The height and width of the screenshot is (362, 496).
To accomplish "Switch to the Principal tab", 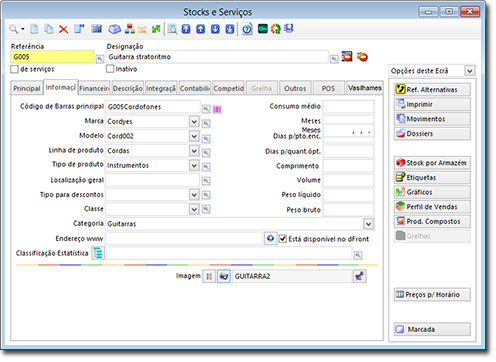I will 27,88.
